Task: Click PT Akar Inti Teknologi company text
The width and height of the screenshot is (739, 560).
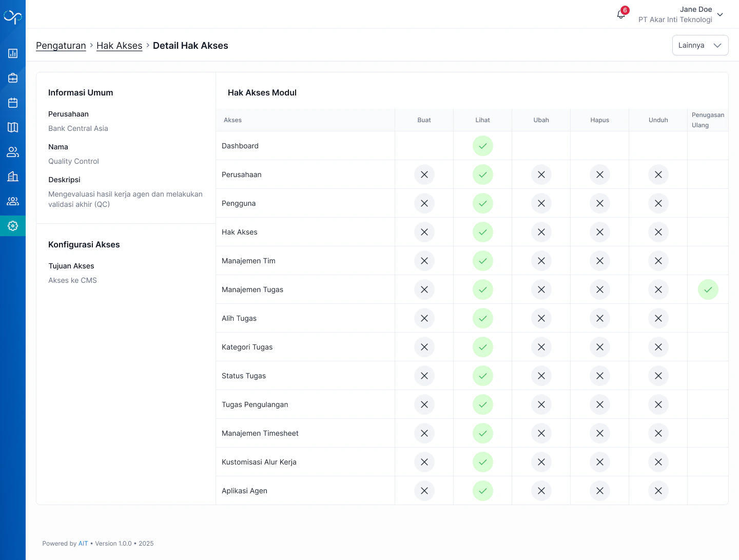Action: coord(675,20)
